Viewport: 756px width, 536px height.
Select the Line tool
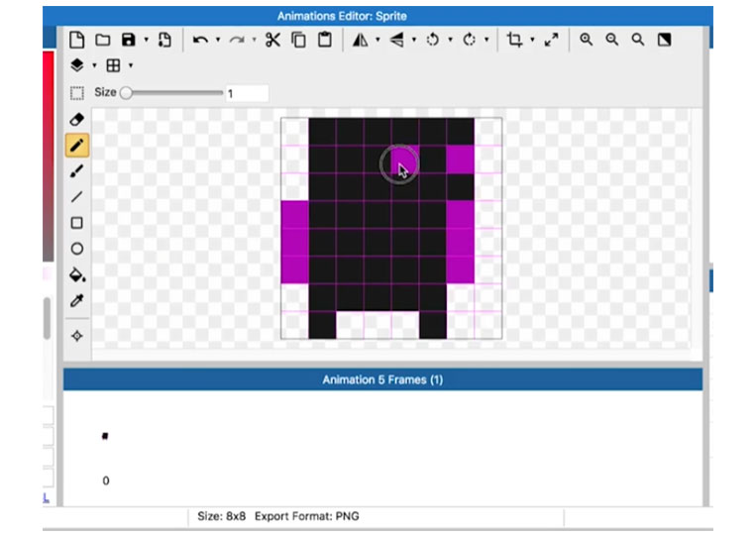point(77,196)
